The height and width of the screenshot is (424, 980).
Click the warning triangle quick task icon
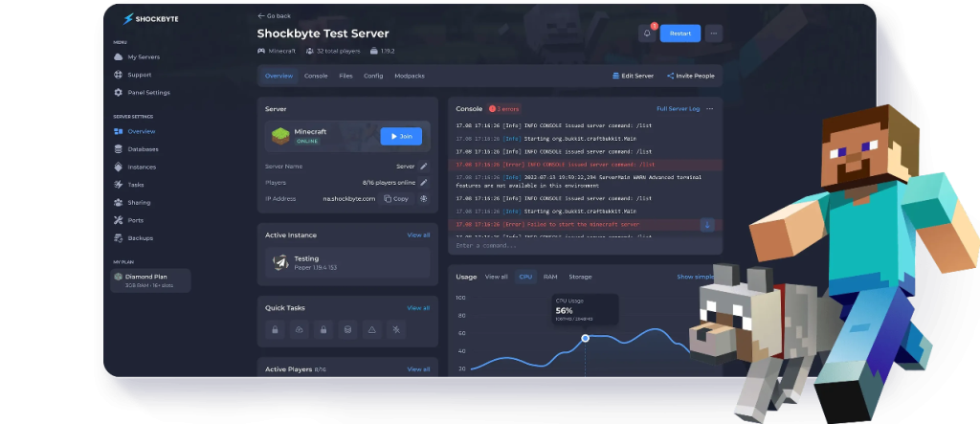(372, 329)
